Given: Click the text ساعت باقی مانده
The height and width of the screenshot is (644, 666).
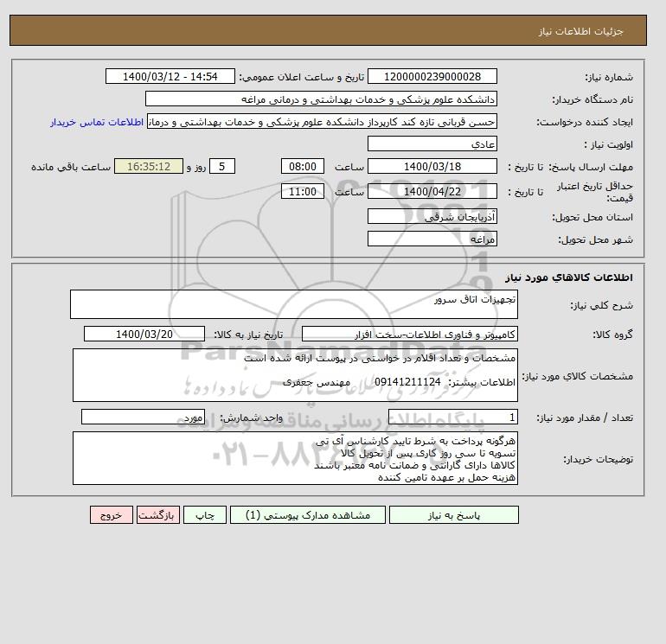Looking at the screenshot, I should 71,167.
